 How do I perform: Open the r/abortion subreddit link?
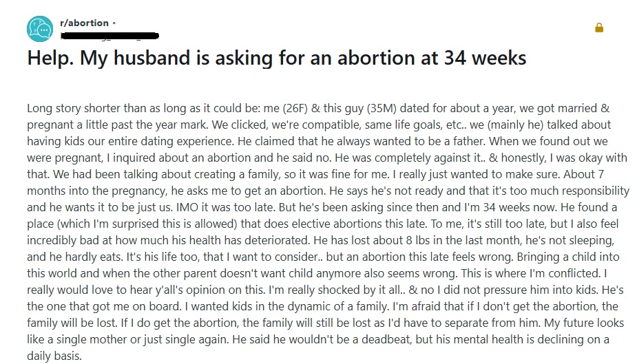click(x=84, y=23)
